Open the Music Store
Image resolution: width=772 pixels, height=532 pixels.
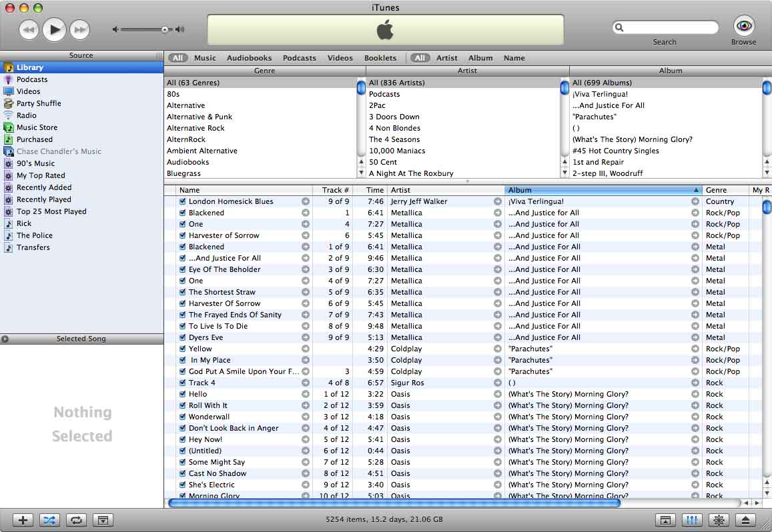coord(81,127)
